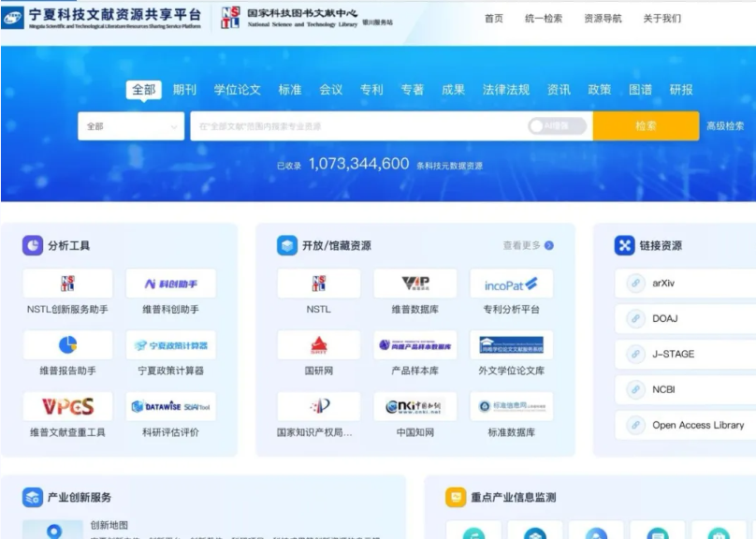Select the 专利 search tab
The width and height of the screenshot is (756, 539).
(371, 90)
